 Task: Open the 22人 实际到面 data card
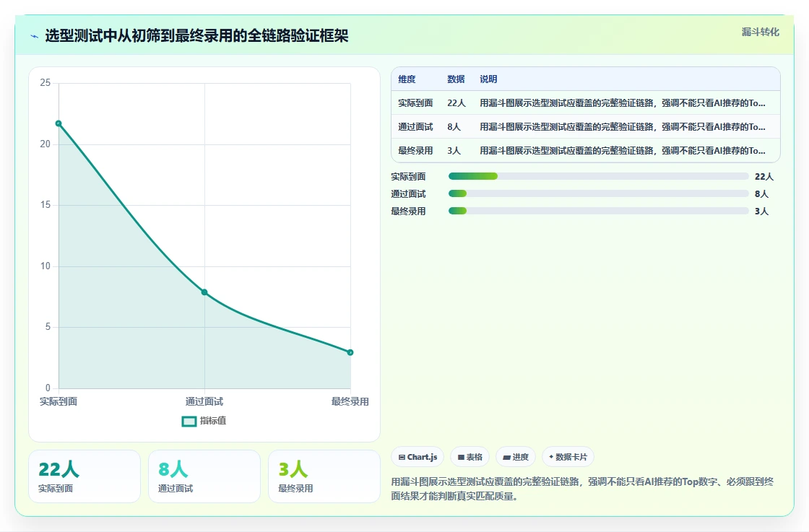pyautogui.click(x=85, y=476)
